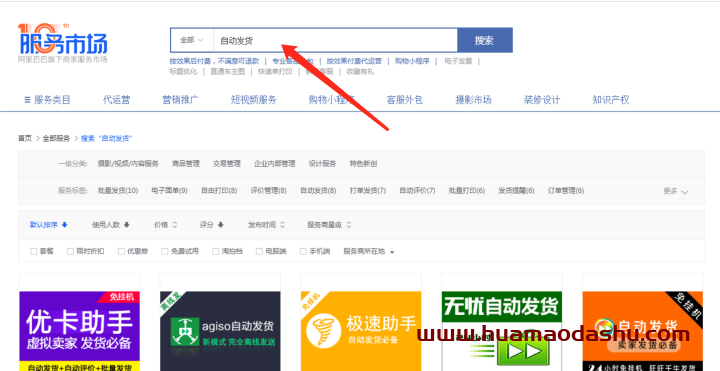720x371 pixels.
Task: Open the agiso自动发货 service thumbnail
Action: (x=220, y=331)
